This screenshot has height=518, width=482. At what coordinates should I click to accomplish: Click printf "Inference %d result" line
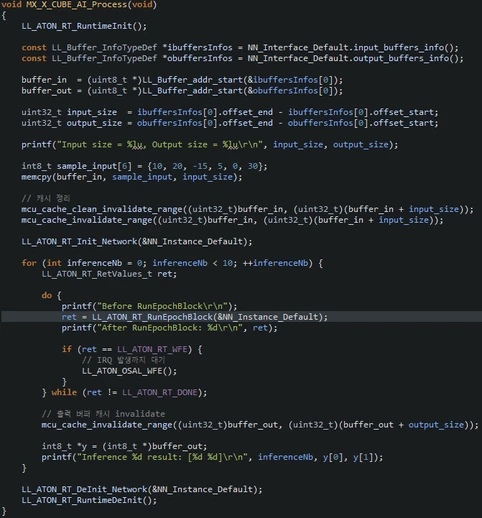212,457
